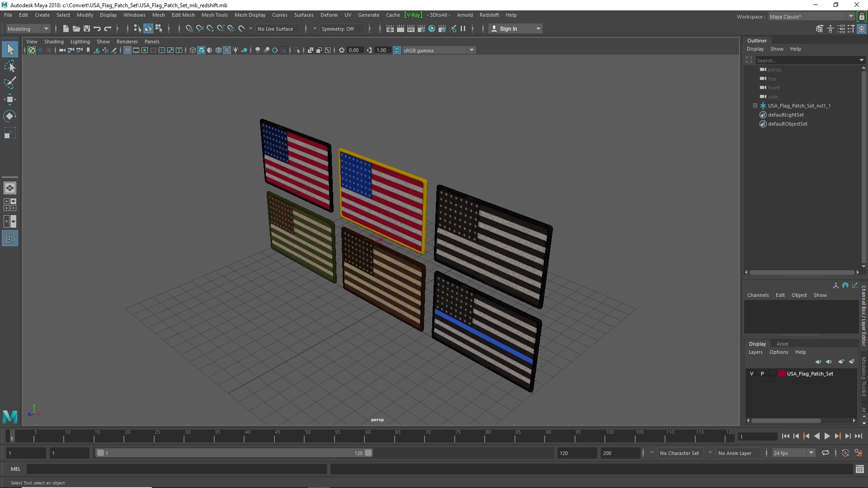This screenshot has width=868, height=488.
Task: Click the four-view layout icon
Action: coord(10,205)
